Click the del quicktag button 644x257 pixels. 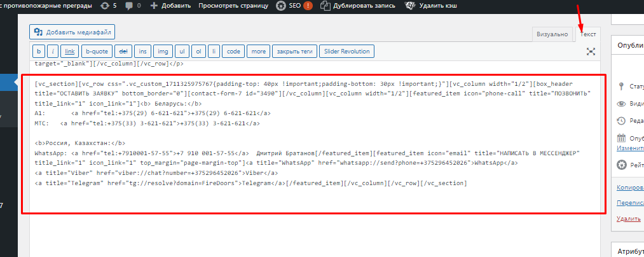[x=123, y=52]
